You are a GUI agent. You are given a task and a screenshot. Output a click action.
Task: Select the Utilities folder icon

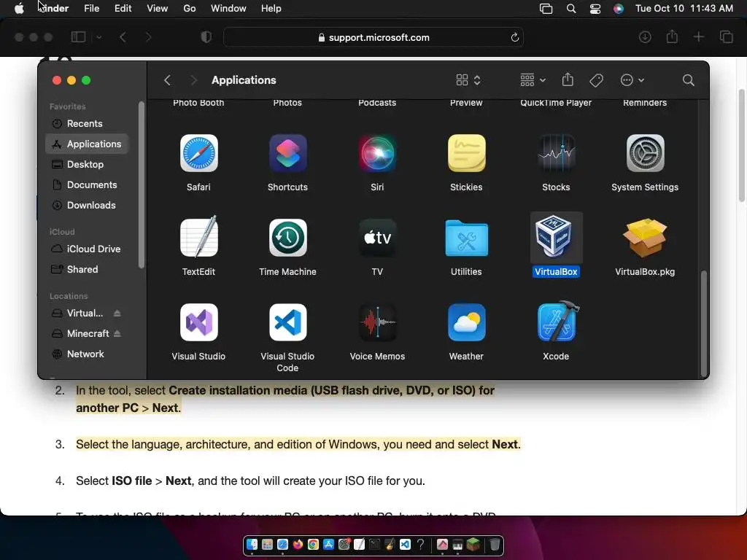[466, 238]
